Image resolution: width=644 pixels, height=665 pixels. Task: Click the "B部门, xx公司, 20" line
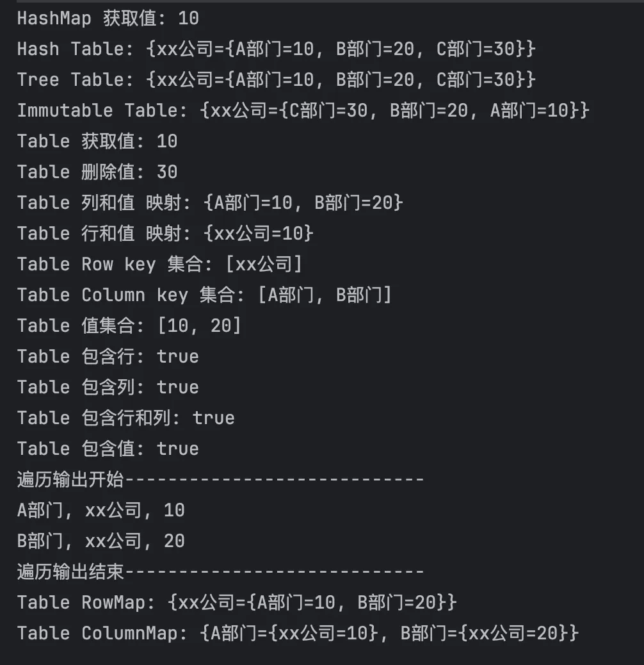point(101,541)
